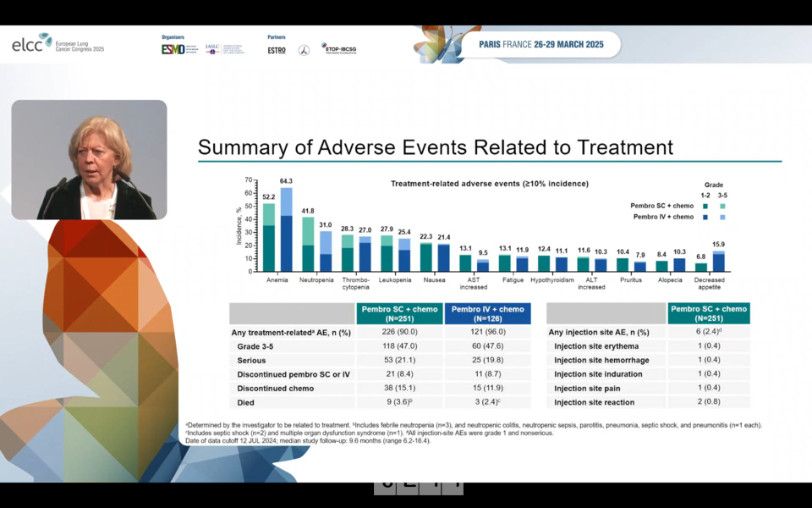812x508 pixels.
Task: Click the Neutropenia 41.8 bar
Action: pos(308,244)
